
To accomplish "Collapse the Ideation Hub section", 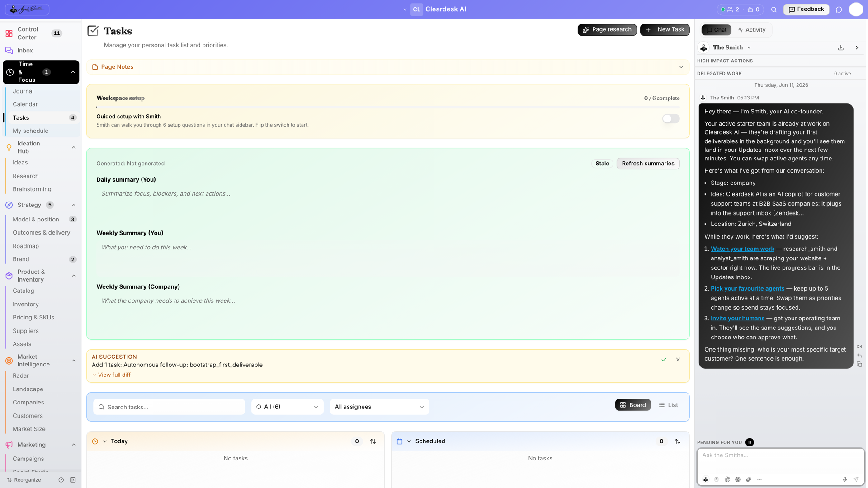I will (x=74, y=147).
